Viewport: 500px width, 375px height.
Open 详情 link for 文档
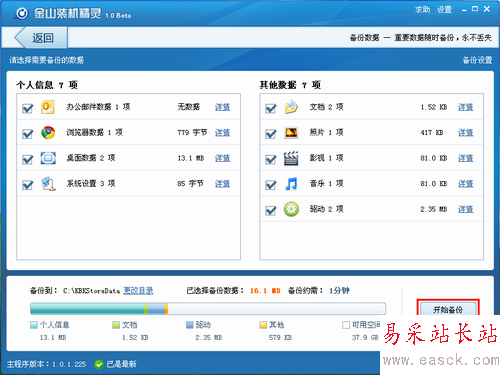(x=466, y=107)
